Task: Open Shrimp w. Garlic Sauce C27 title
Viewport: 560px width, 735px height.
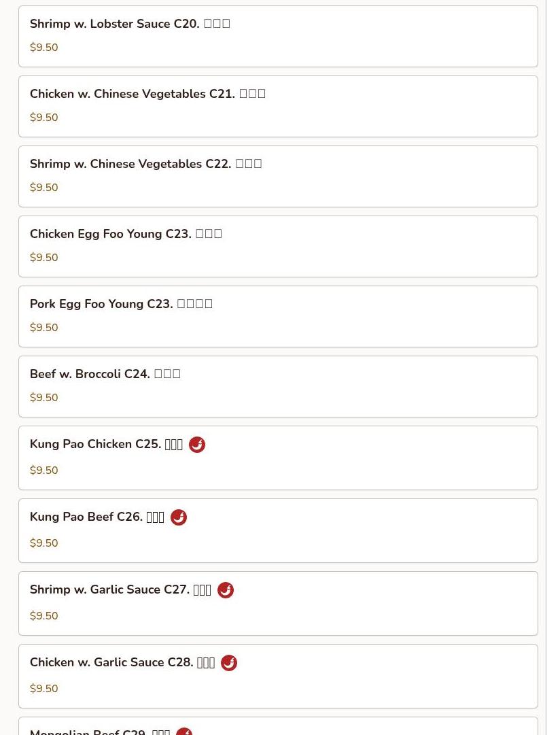Action: tap(109, 590)
